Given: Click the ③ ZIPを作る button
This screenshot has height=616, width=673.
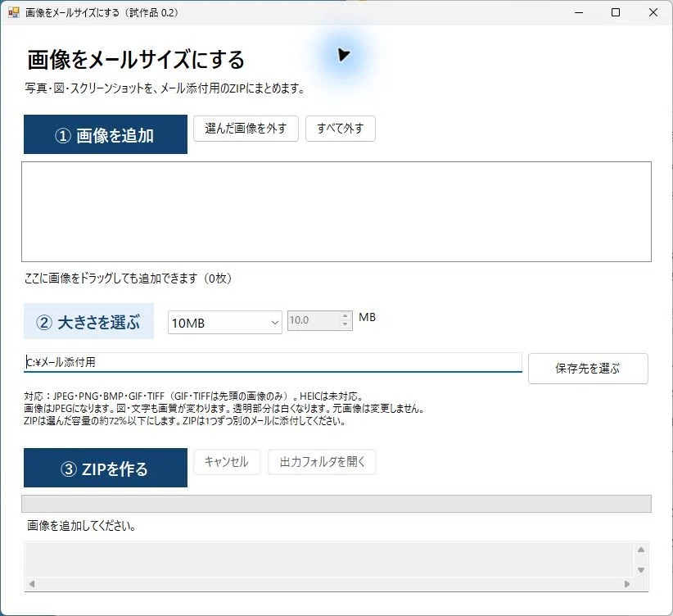Looking at the screenshot, I should point(106,468).
